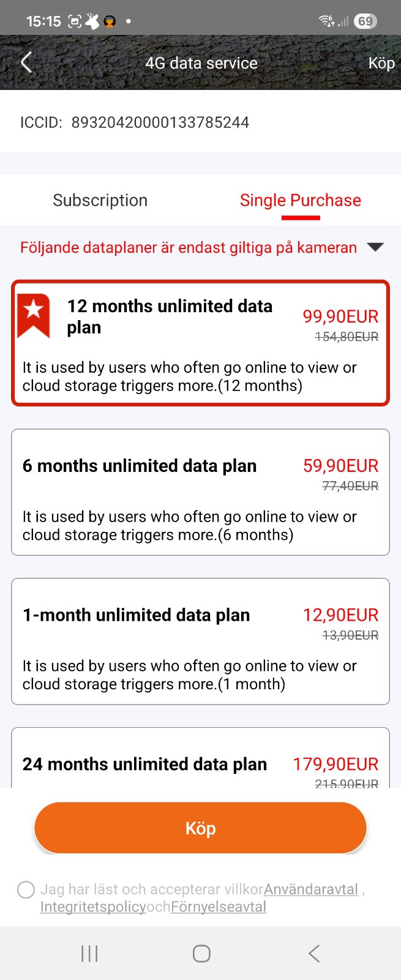Tap the screen capture status icon
The width and height of the screenshot is (401, 980).
point(74,21)
